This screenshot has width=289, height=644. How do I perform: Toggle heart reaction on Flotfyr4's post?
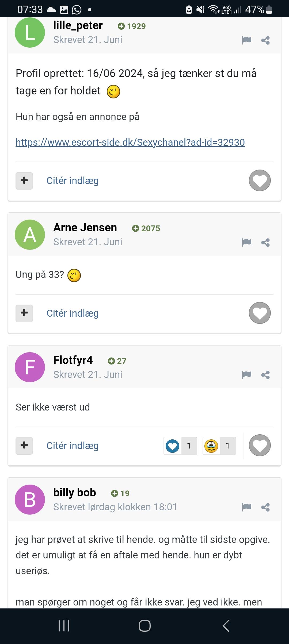click(260, 445)
